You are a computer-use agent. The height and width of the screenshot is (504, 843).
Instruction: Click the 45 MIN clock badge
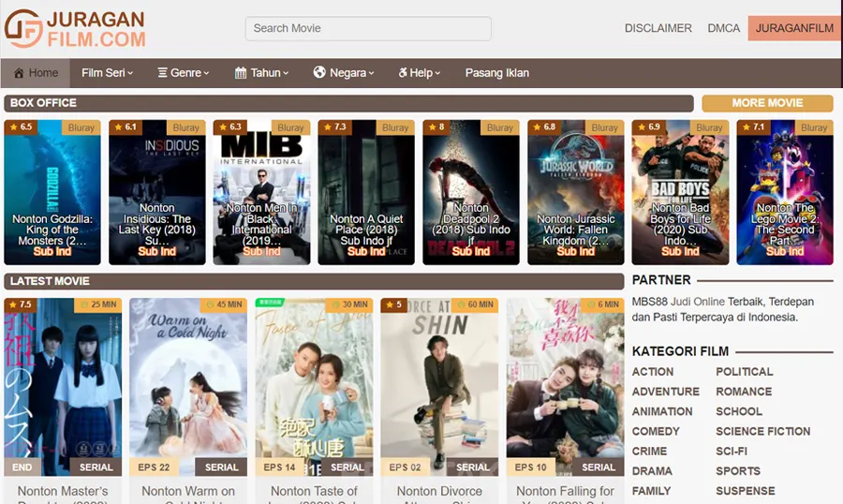[x=224, y=304]
